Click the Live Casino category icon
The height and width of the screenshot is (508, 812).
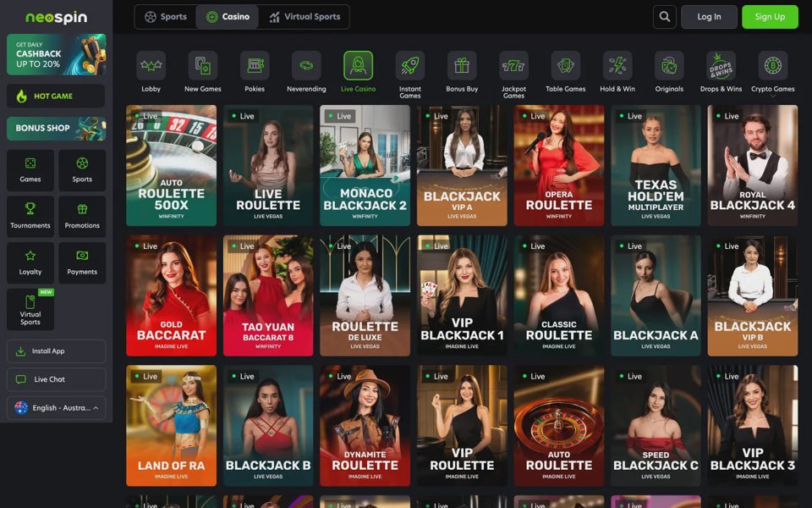click(x=358, y=65)
